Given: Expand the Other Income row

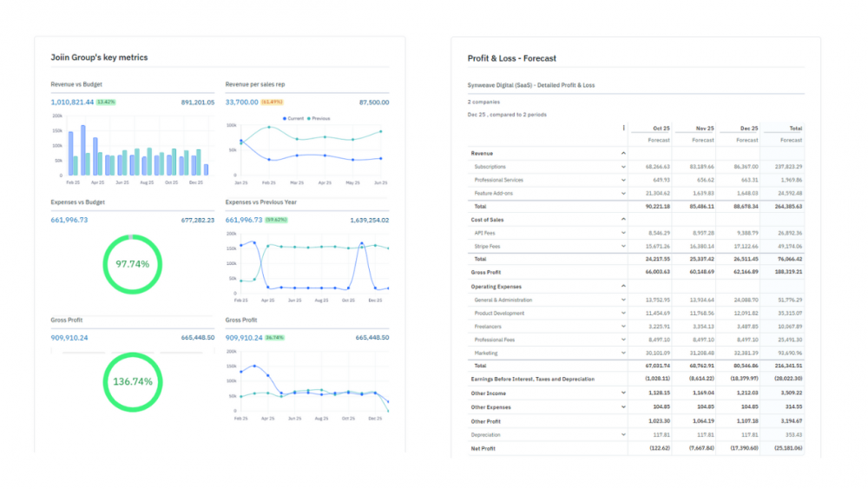Looking at the screenshot, I should pyautogui.click(x=623, y=393).
